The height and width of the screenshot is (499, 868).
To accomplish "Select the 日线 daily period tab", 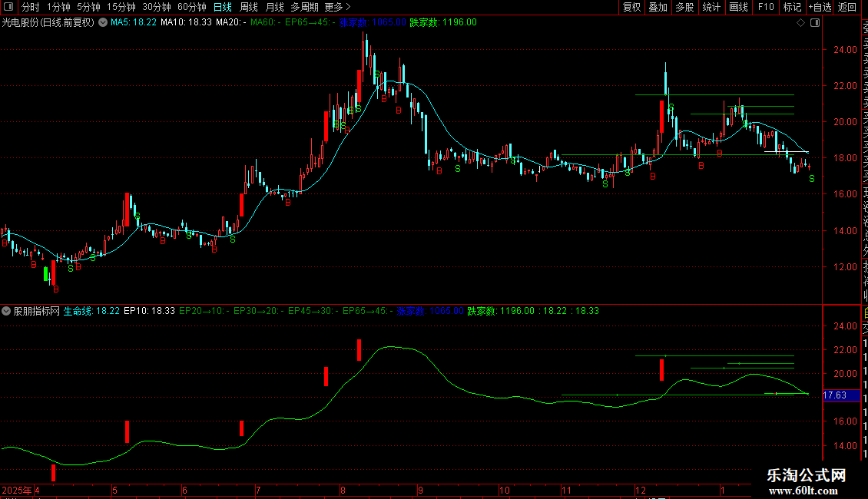I will point(223,7).
